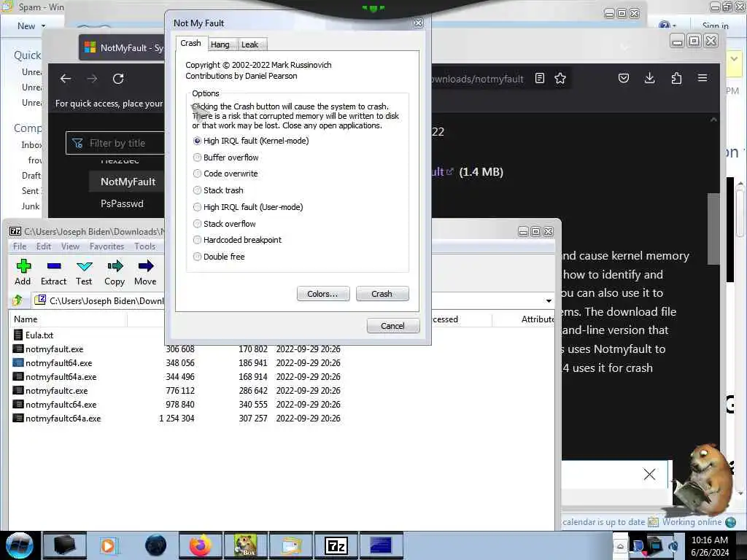Open the Pocket save icon in Firefox

[x=624, y=78]
